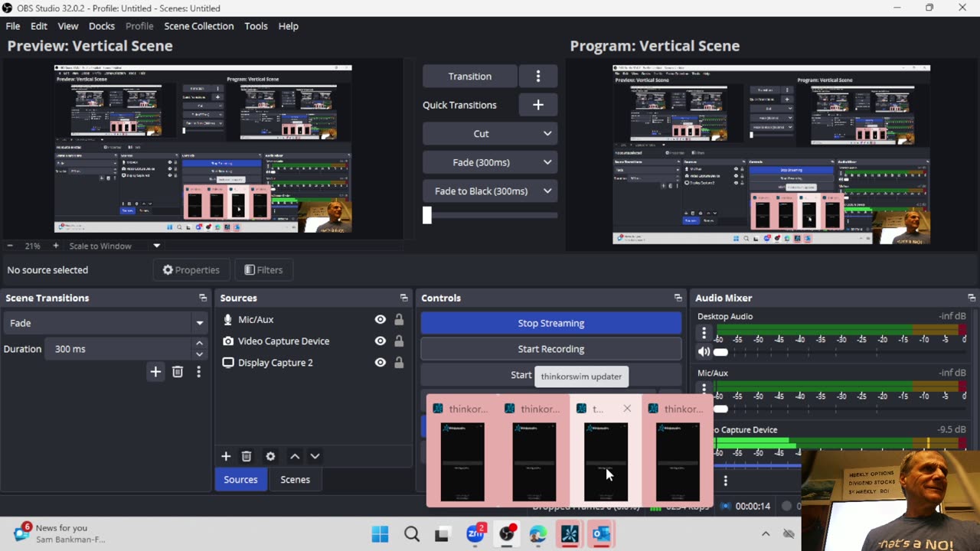Screen dimensions: 980x551
Task: Show hidden system tray icons
Action: 766,534
